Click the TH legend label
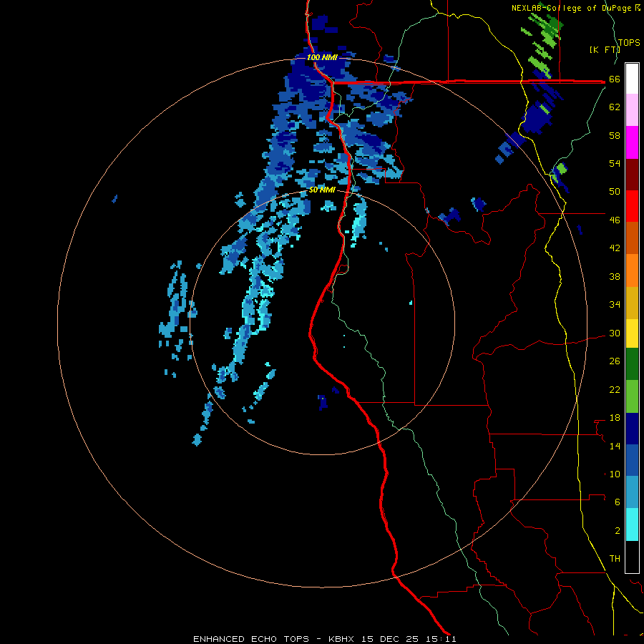Viewport: 644px width, 644px height. pos(615,559)
